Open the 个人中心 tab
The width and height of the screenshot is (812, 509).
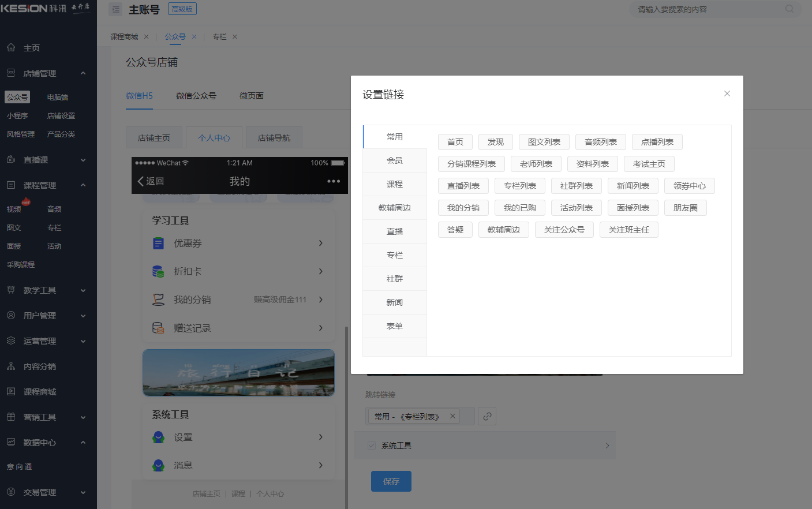[x=214, y=137]
